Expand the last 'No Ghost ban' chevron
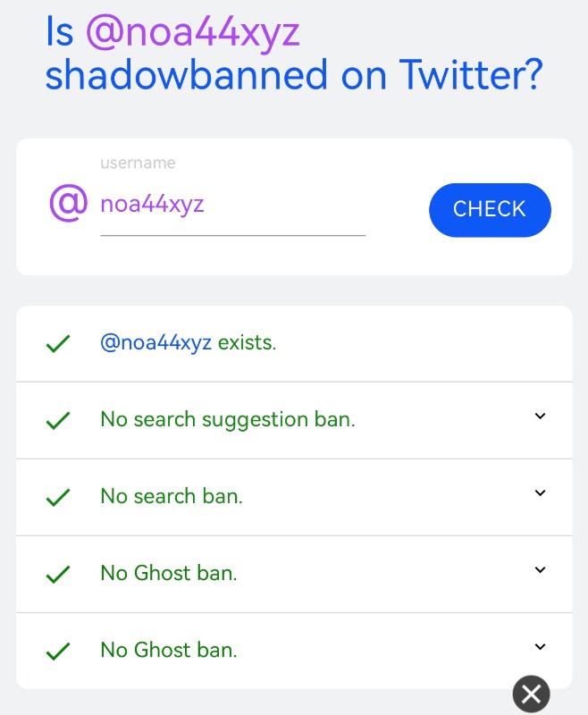 [x=540, y=646]
